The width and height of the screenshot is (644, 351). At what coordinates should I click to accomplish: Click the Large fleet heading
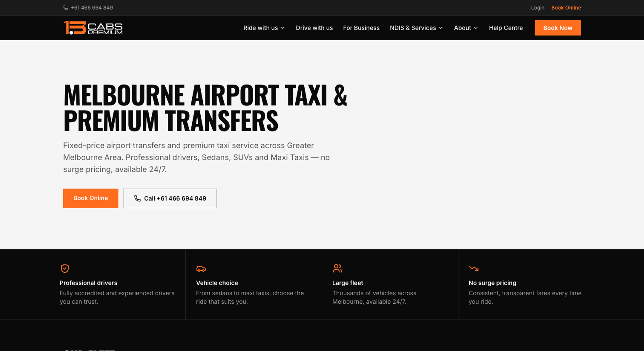[348, 283]
